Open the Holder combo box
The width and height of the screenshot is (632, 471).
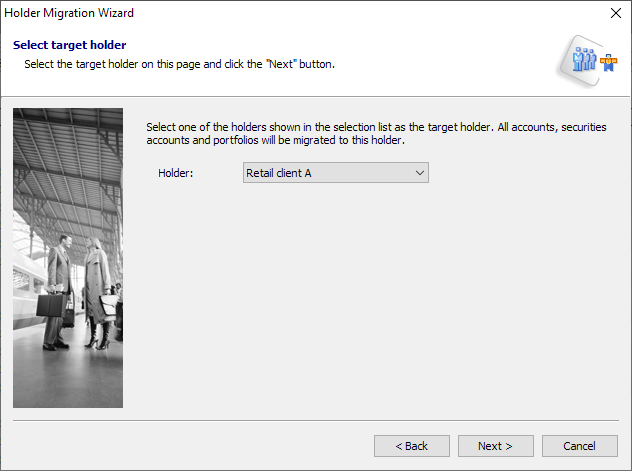click(x=335, y=173)
